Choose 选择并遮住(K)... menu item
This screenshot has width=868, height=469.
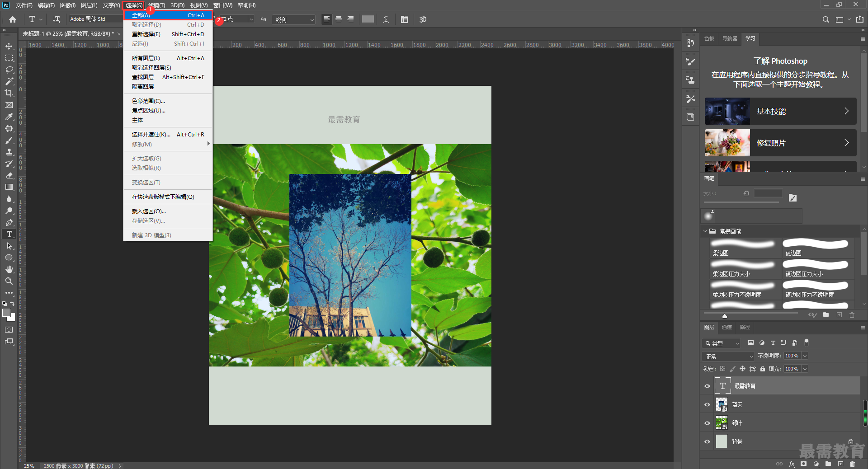pyautogui.click(x=168, y=134)
